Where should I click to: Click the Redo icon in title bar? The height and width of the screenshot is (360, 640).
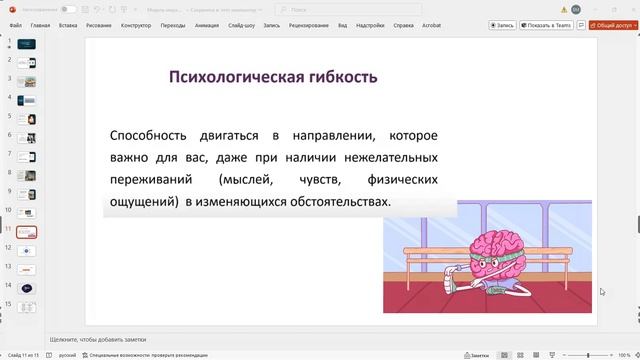pos(112,9)
